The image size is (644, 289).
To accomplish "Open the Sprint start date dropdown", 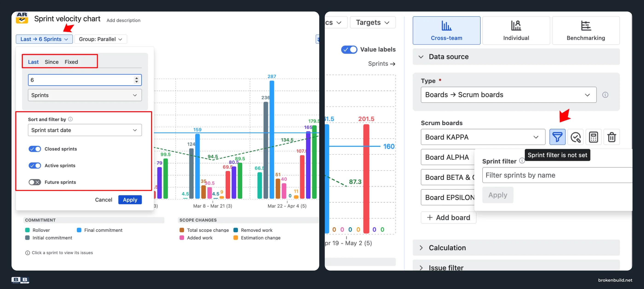I will coord(85,130).
